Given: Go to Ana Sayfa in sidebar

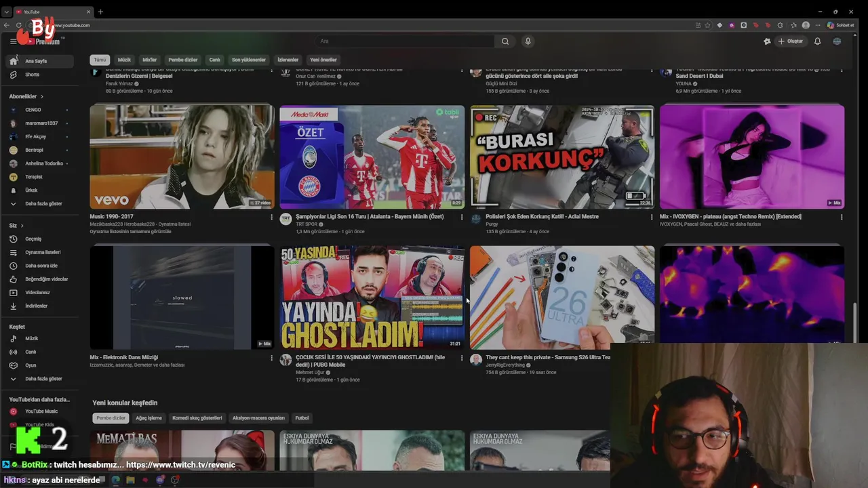Looking at the screenshot, I should pos(41,61).
